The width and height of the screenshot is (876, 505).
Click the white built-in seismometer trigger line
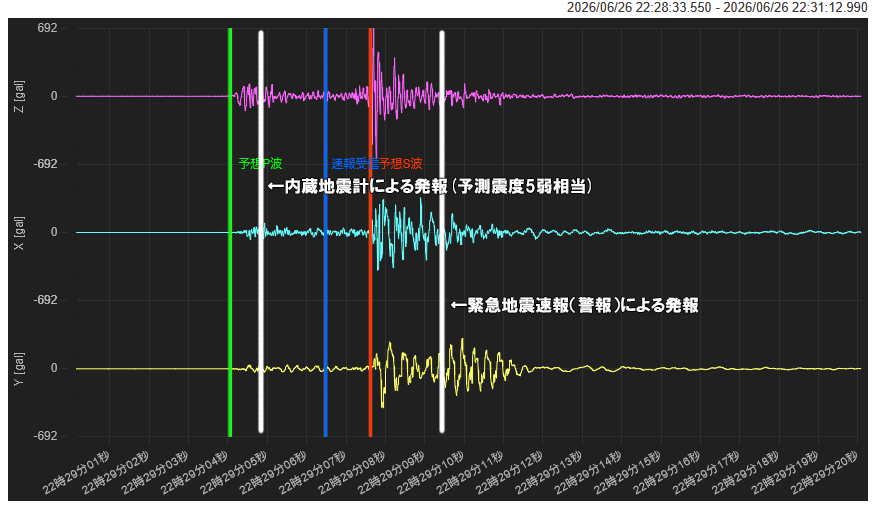(261, 232)
